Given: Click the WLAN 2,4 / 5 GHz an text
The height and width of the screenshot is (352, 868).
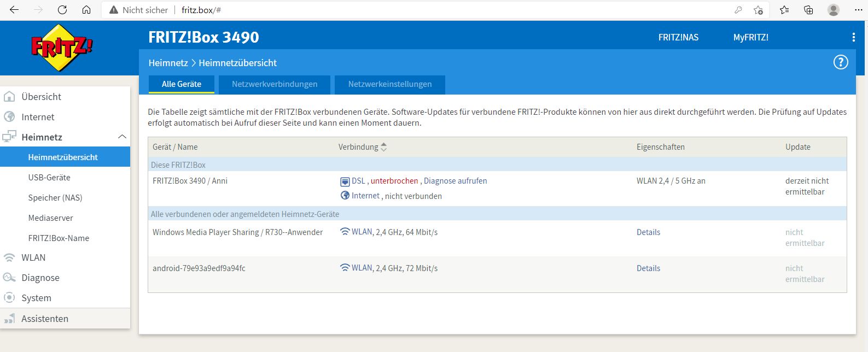Looking at the screenshot, I should (x=671, y=181).
